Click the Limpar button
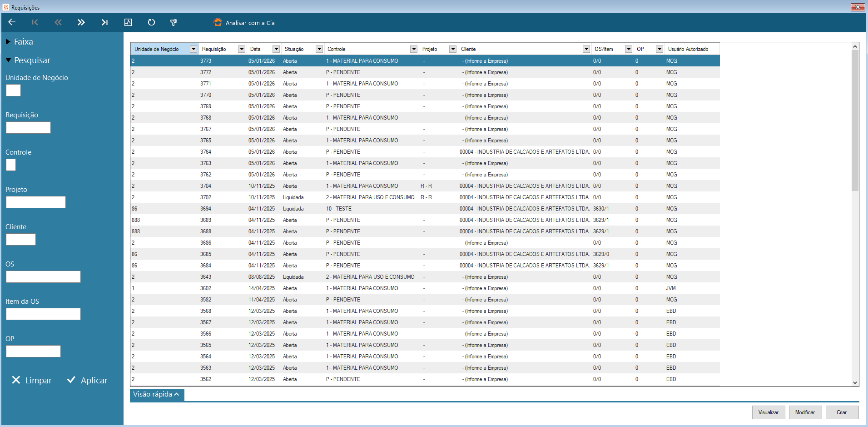The height and width of the screenshot is (427, 868). pyautogui.click(x=32, y=380)
